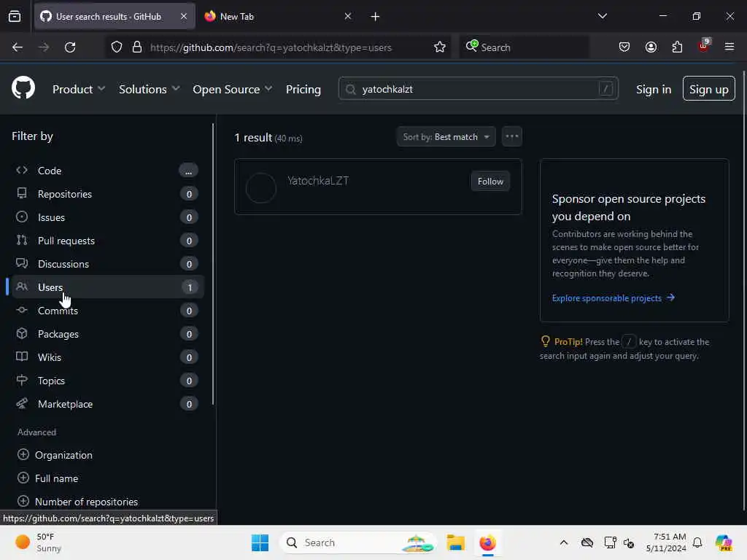The height and width of the screenshot is (560, 747).
Task: Filter results by Packages
Action: (x=108, y=334)
